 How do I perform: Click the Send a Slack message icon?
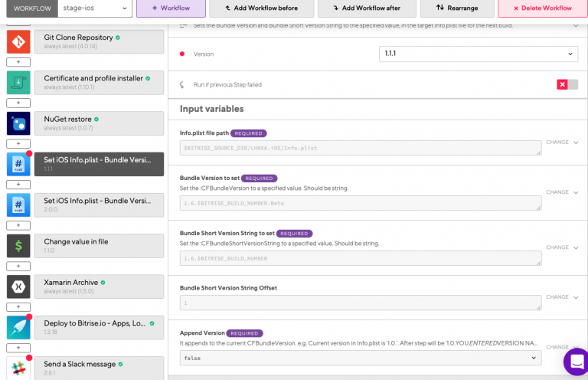pyautogui.click(x=18, y=368)
